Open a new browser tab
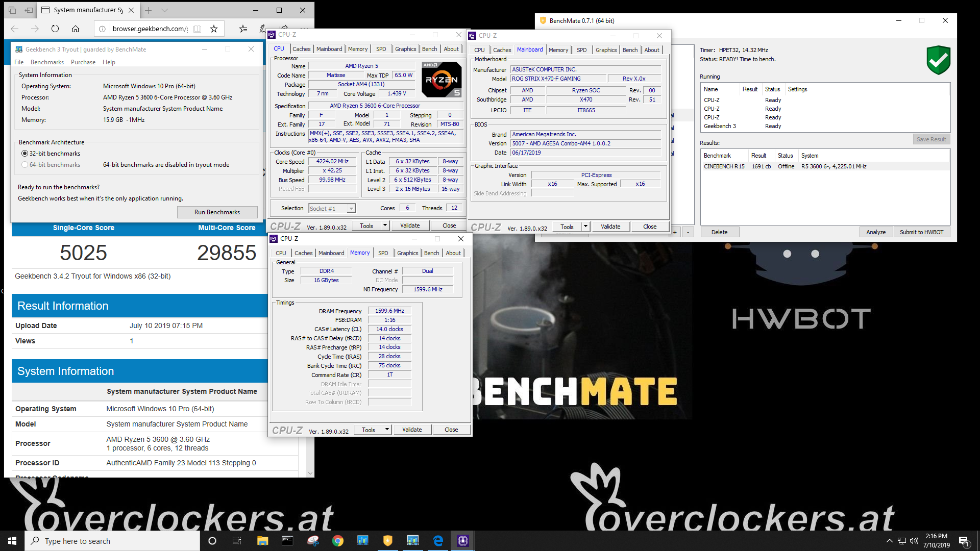The image size is (980, 551). pos(148,10)
